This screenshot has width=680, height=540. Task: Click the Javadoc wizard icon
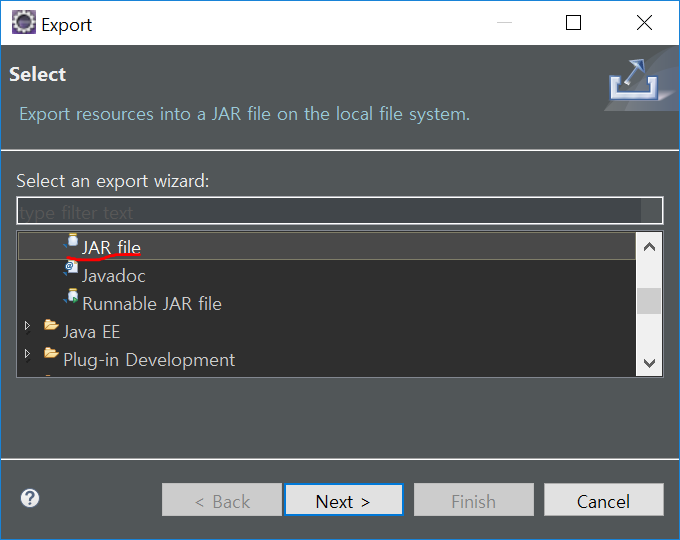tap(71, 268)
